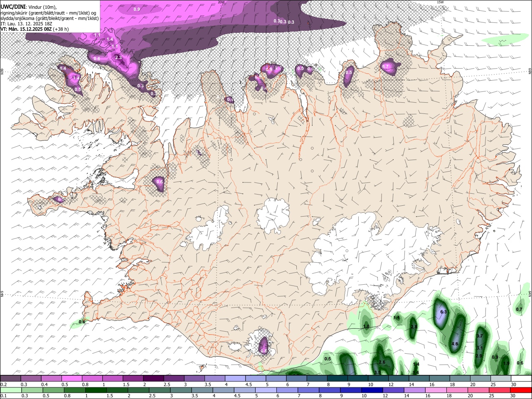Click the medium green 0.8 rain legend swatch

tap(74, 390)
